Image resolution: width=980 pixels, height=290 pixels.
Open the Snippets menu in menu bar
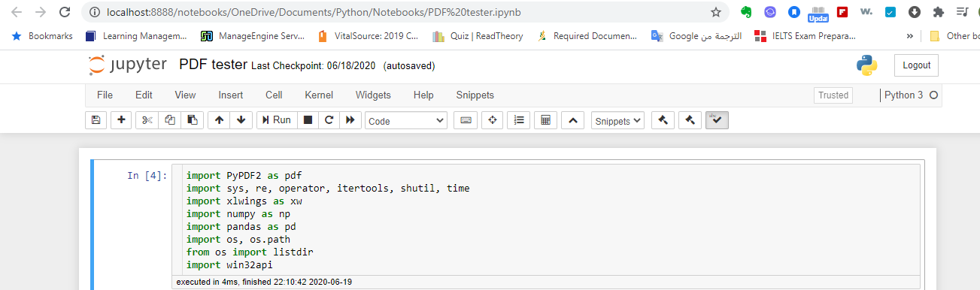coord(475,95)
